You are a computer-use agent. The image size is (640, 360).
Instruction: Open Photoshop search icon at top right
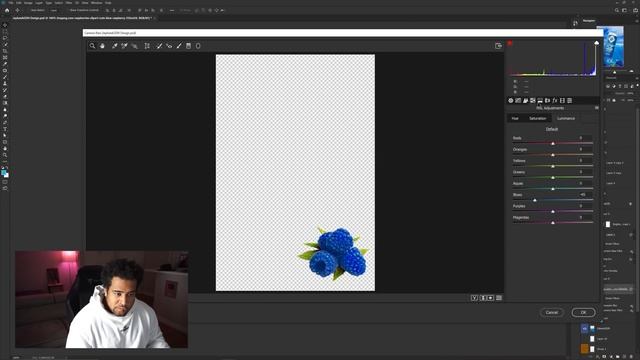617,10
